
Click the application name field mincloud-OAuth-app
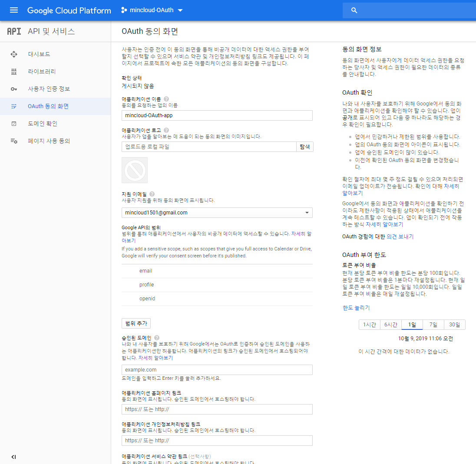coord(217,115)
